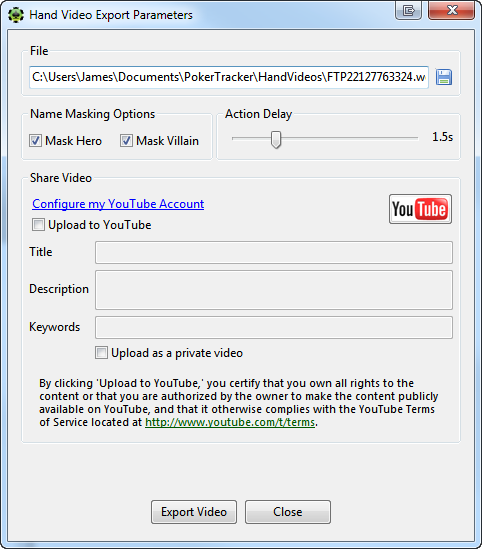
Task: Click the 1.5s delay value label
Action: (x=442, y=137)
